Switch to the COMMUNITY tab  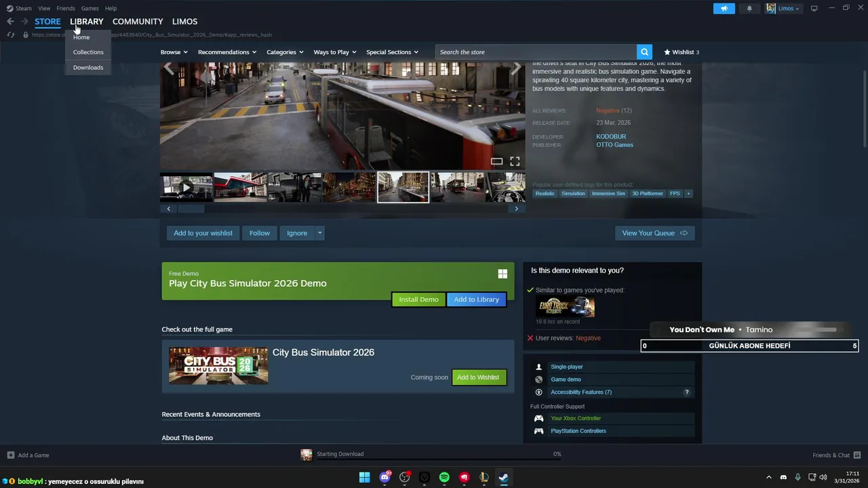pos(138,22)
